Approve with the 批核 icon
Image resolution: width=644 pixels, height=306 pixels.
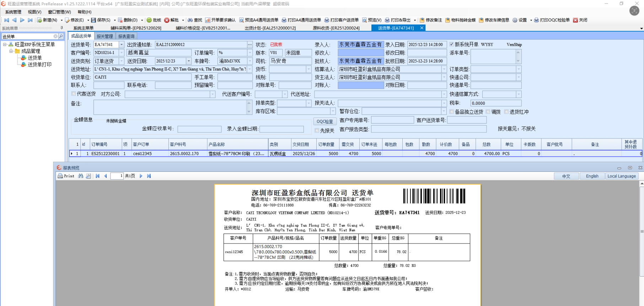(x=149, y=20)
